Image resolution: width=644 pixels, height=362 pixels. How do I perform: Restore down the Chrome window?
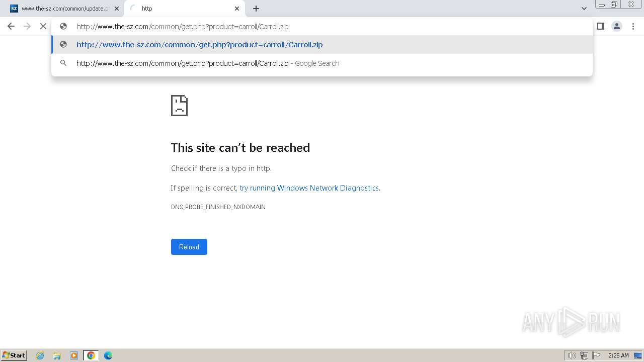point(614,5)
